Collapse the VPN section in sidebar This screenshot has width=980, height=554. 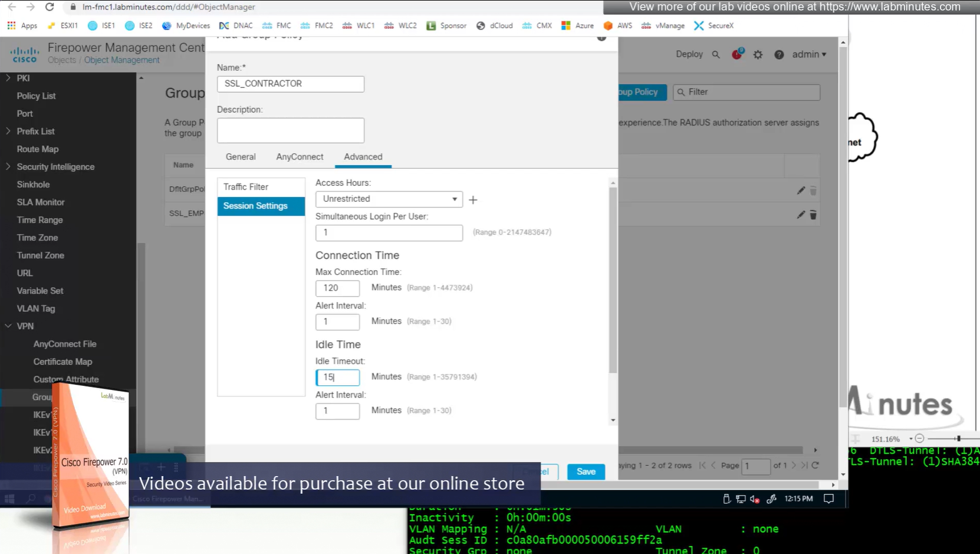8,326
